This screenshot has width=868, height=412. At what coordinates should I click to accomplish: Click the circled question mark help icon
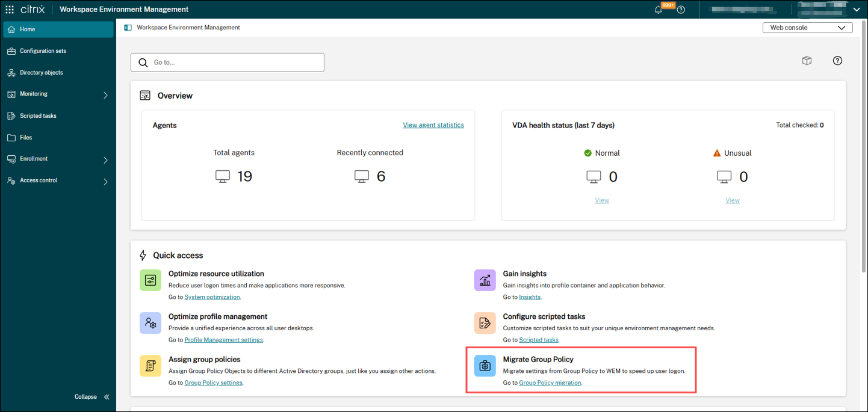(837, 61)
